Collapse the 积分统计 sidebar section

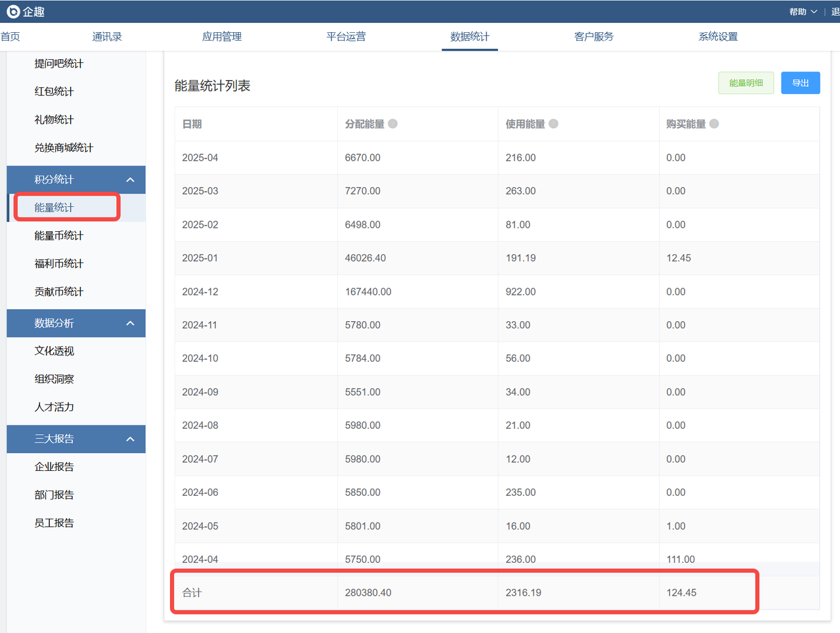[x=130, y=180]
